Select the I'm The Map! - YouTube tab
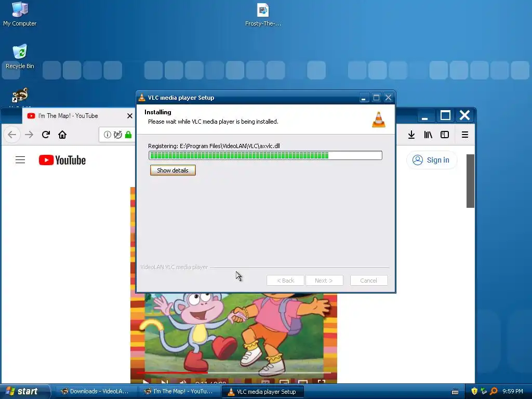This screenshot has height=399, width=532. tap(79, 116)
